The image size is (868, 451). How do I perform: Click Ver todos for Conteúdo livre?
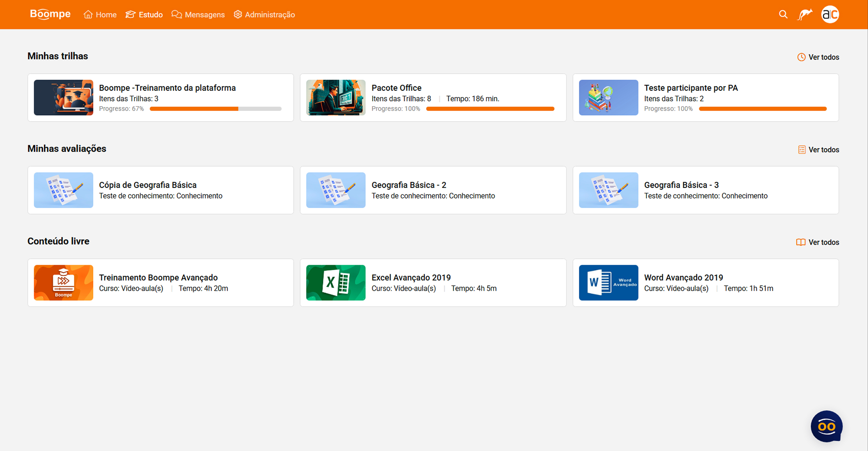817,243
